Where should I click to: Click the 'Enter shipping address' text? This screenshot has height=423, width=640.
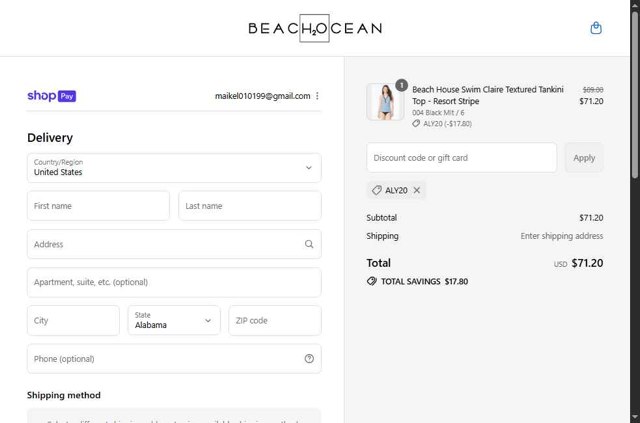[562, 236]
